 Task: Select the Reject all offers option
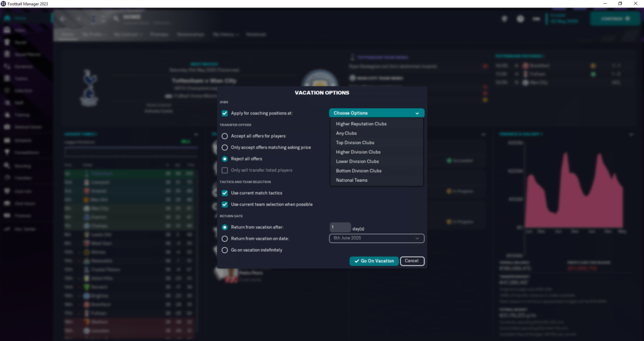pos(225,159)
